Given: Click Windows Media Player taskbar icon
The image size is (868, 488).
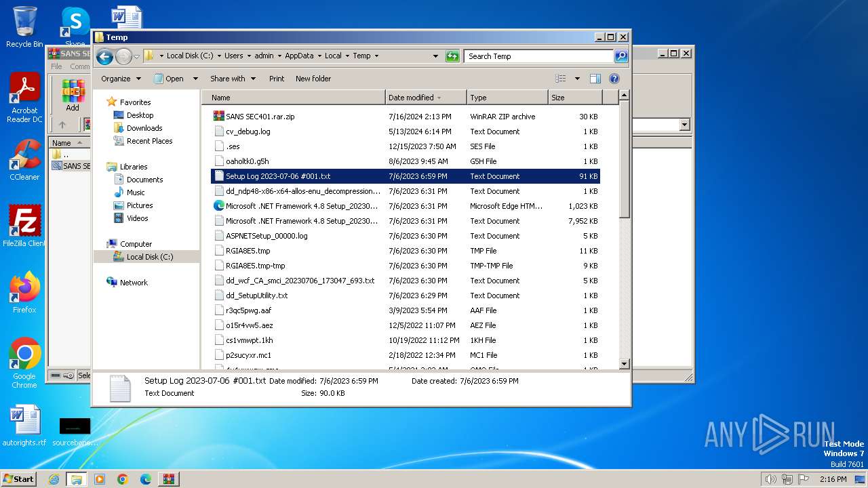Looking at the screenshot, I should [100, 479].
